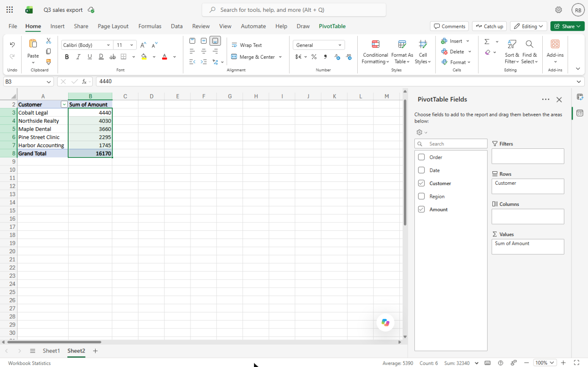Check the Order field checkbox
Viewport: 588px width, 367px height.
421,157
